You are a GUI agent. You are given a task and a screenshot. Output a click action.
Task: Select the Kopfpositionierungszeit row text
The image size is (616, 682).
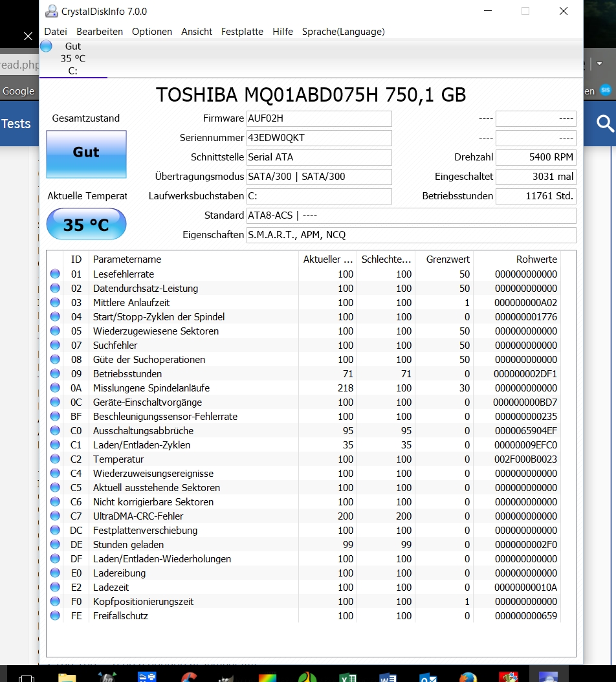click(x=143, y=602)
